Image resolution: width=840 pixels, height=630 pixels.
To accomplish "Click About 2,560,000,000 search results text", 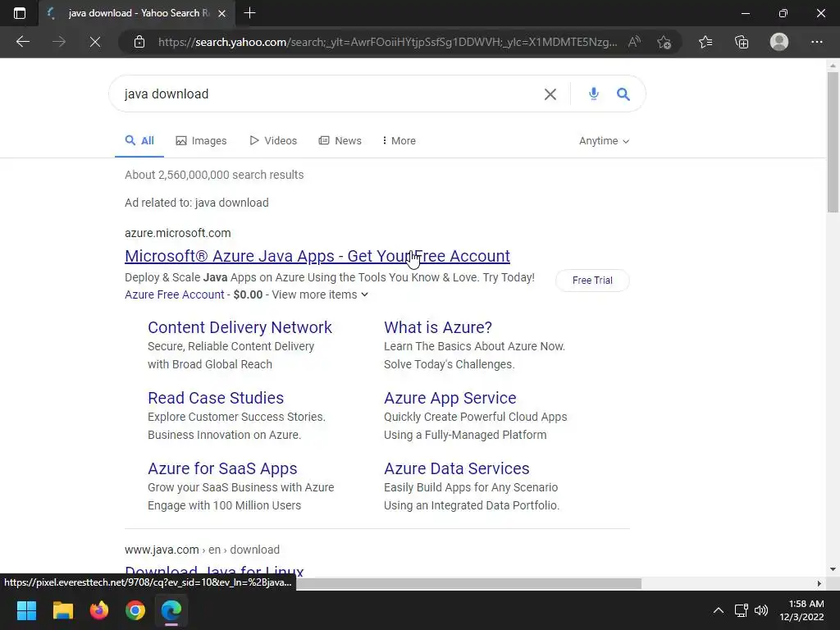I will (214, 175).
